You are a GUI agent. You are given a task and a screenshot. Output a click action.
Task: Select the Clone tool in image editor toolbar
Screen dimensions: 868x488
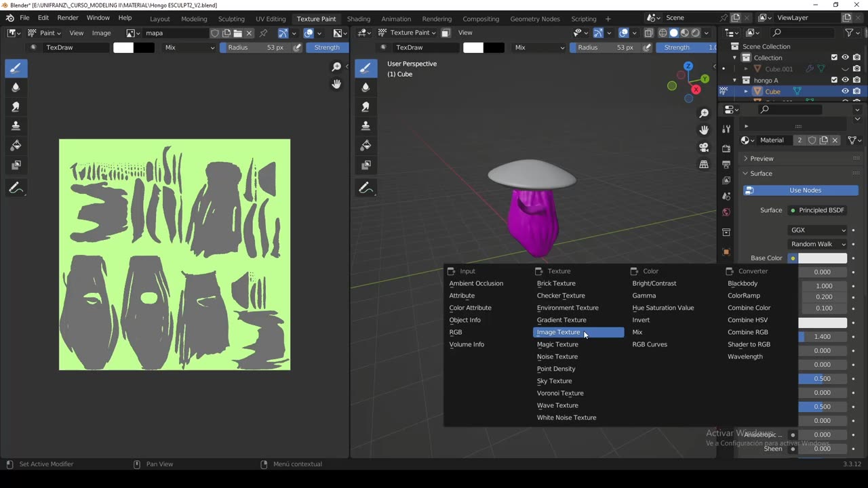(16, 126)
